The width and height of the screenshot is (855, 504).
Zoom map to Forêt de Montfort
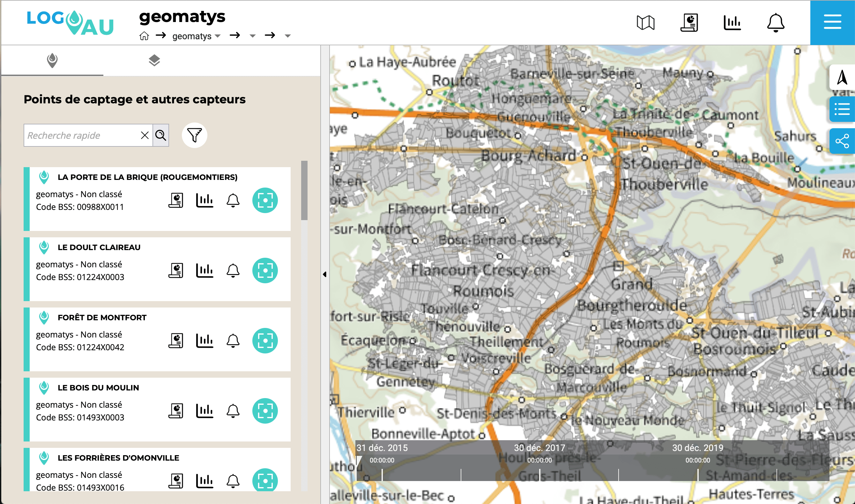265,341
